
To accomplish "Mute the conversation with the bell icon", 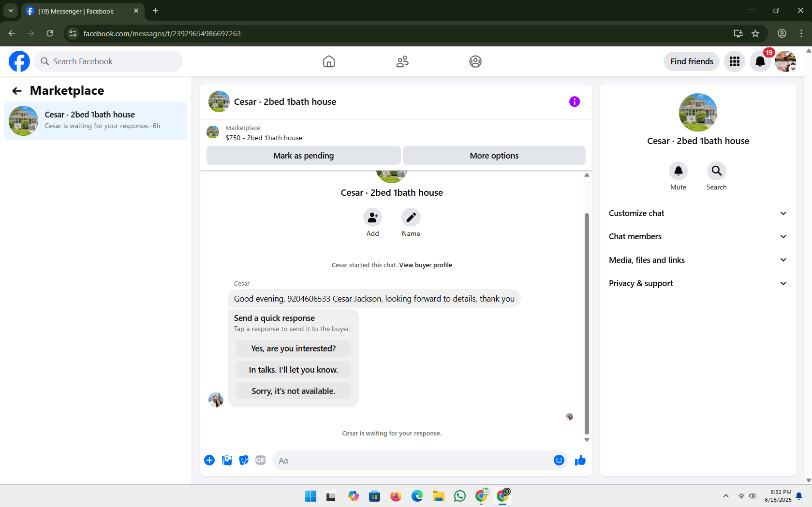I will coord(679,171).
